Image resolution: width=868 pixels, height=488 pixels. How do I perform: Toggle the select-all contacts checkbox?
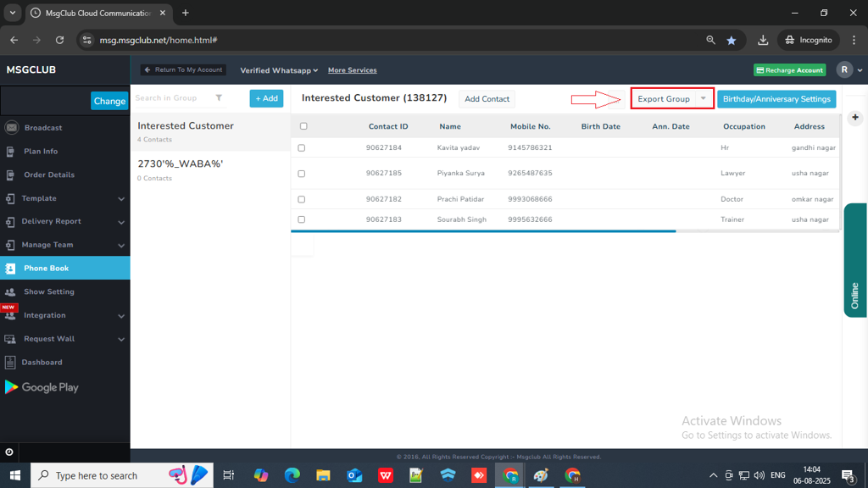303,126
